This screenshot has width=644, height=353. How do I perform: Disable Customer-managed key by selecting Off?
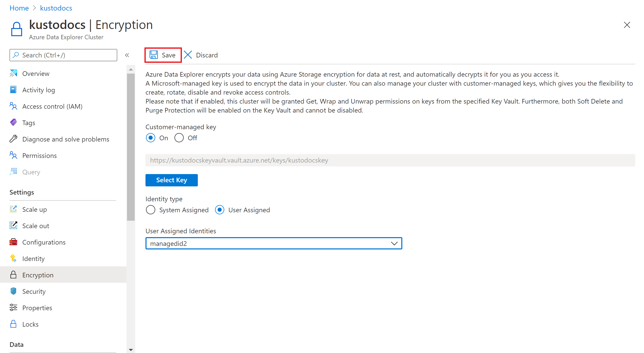[x=179, y=138]
